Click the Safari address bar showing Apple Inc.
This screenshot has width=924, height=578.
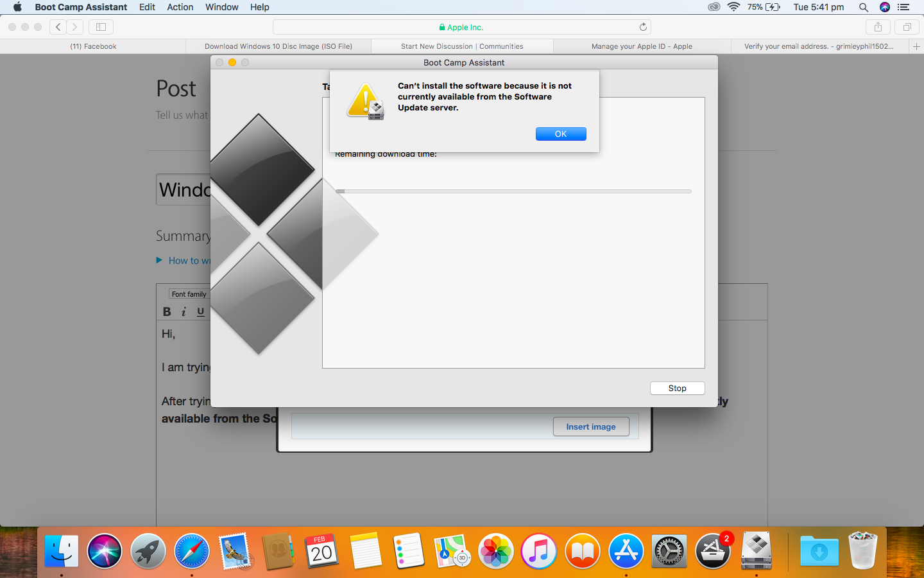pyautogui.click(x=462, y=27)
